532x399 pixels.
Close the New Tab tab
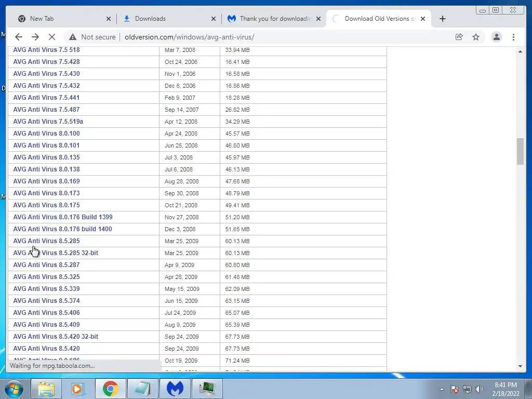[x=109, y=19]
